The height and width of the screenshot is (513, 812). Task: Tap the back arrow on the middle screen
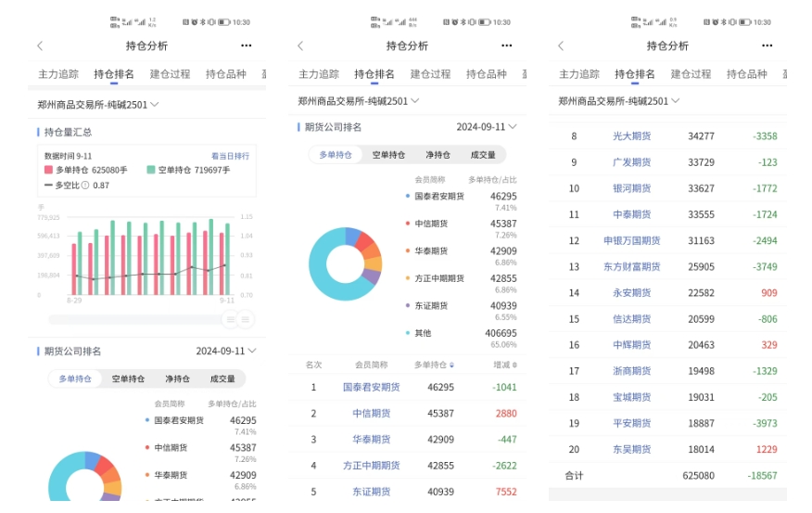[x=300, y=46]
